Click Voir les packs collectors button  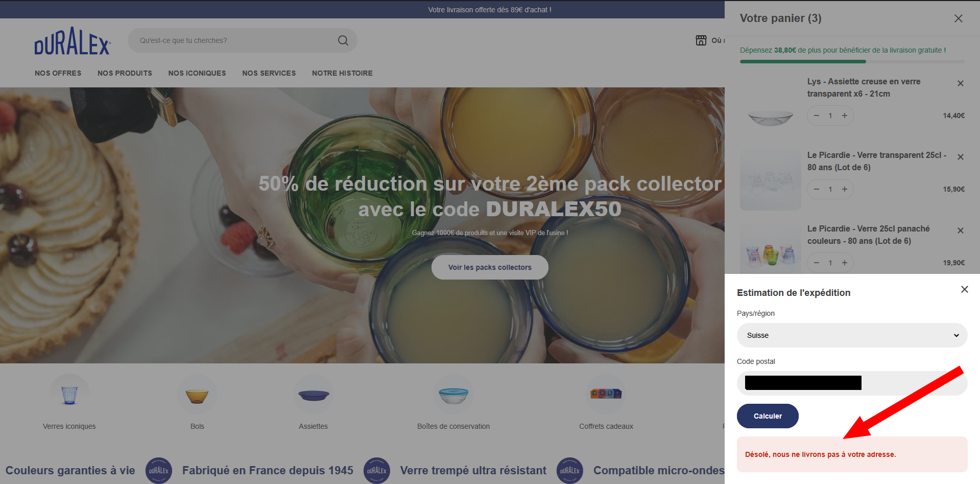tap(490, 267)
